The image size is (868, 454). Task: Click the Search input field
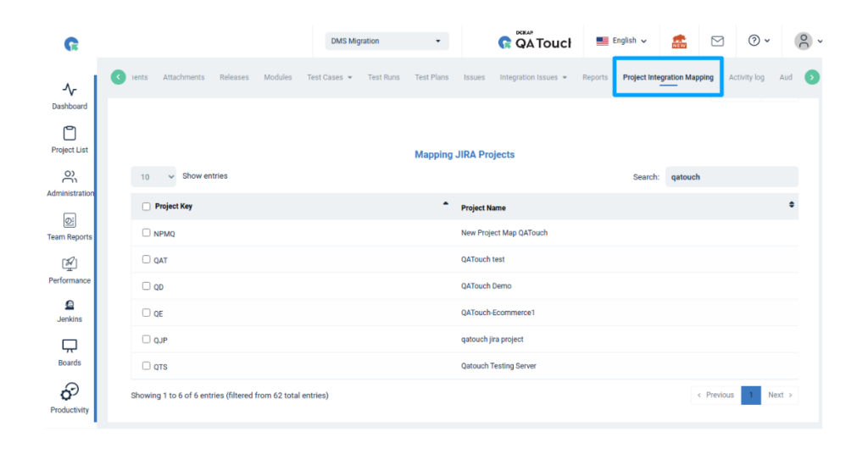(731, 177)
